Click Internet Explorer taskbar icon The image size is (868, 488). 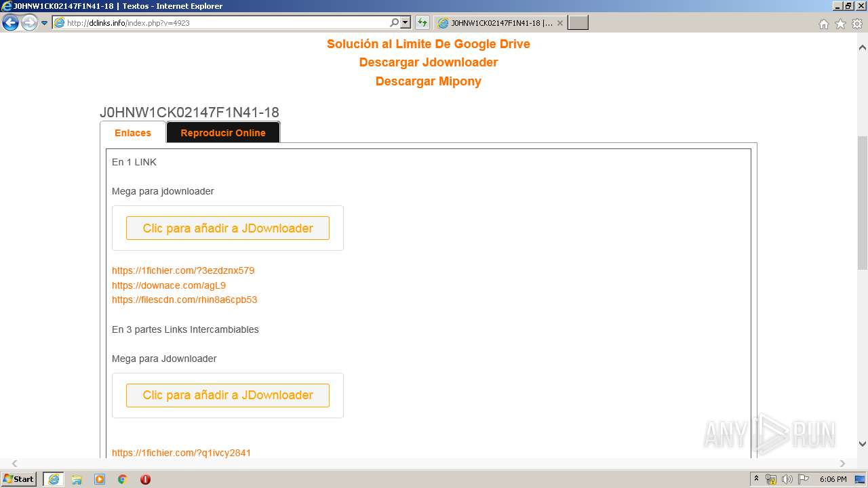tap(54, 479)
